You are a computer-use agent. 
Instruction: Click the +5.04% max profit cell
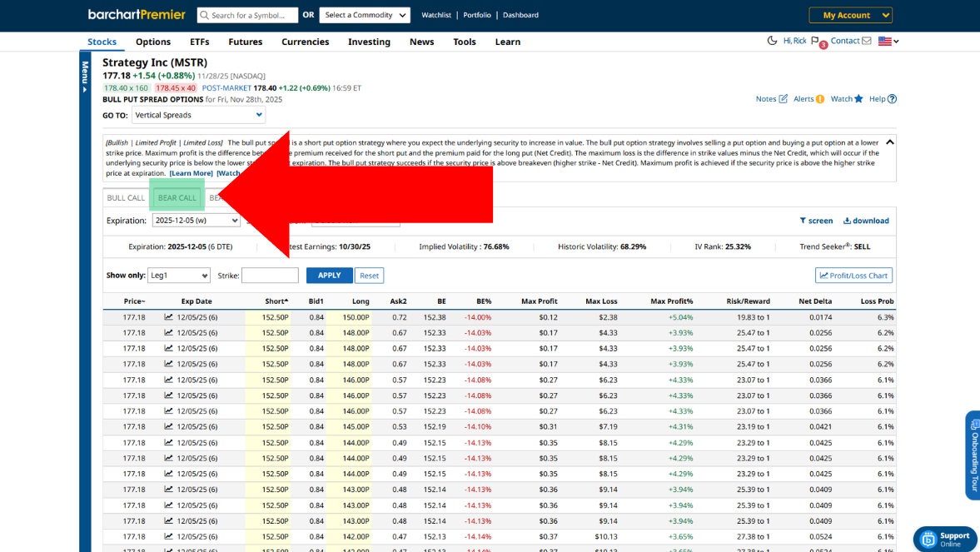coord(680,317)
